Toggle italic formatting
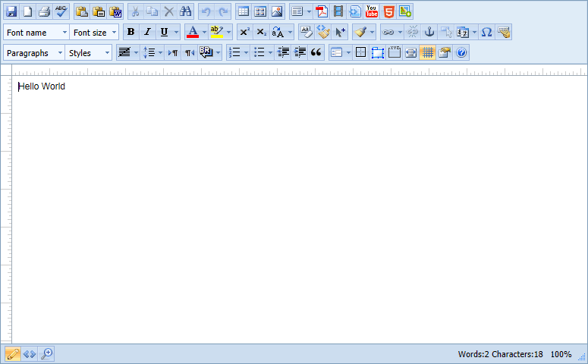 point(147,32)
